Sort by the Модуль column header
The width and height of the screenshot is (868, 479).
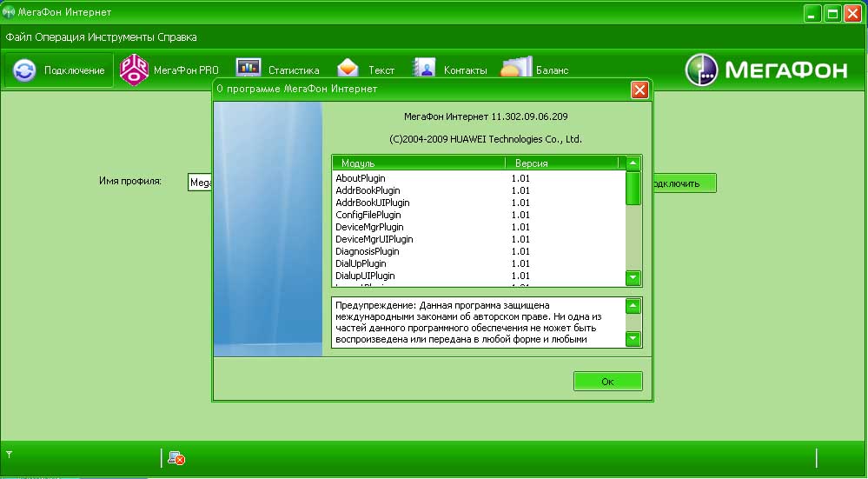tap(419, 163)
